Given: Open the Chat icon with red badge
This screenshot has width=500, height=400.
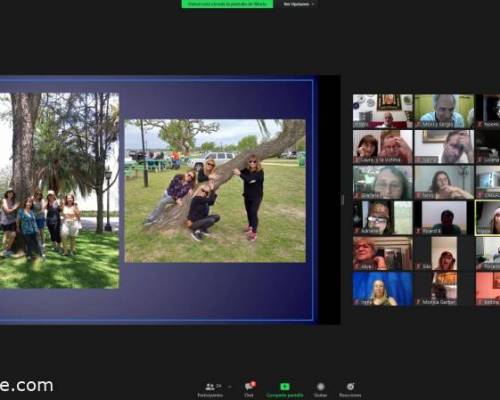Looking at the screenshot, I should (250, 386).
